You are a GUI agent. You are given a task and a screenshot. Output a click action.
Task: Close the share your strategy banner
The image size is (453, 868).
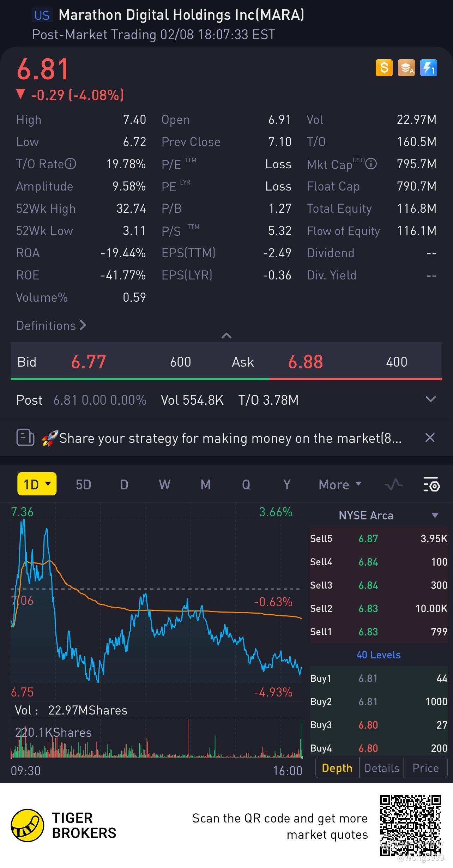(x=430, y=438)
